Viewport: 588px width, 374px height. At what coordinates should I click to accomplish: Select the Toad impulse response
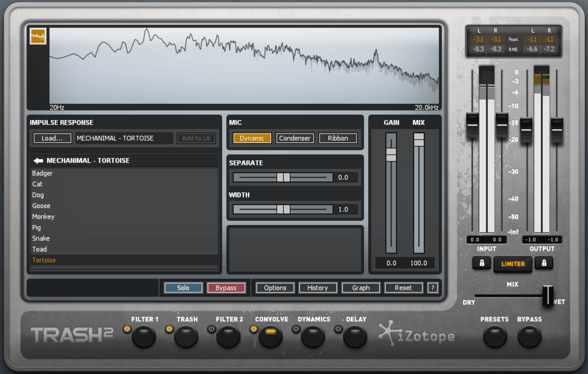point(124,249)
